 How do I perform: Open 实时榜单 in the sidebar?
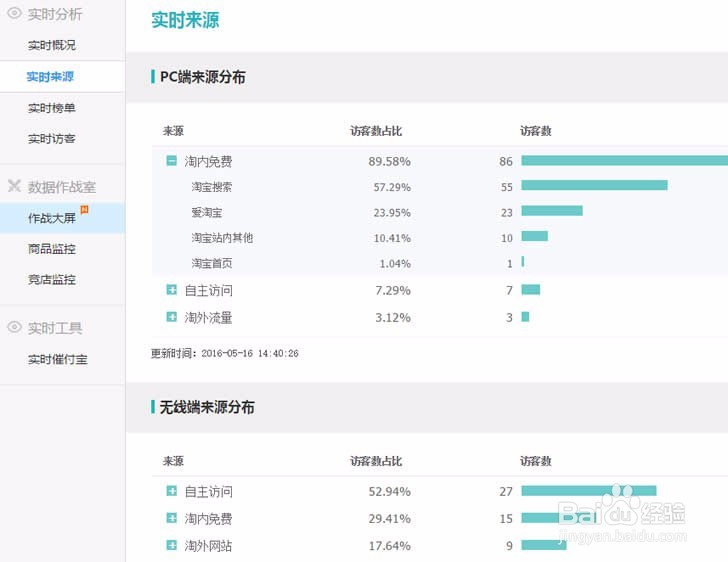(52, 108)
